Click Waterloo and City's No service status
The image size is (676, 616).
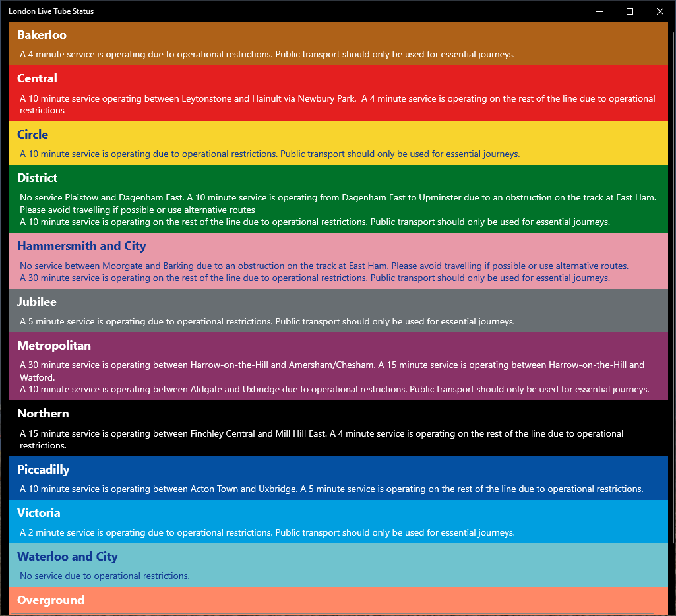(105, 576)
